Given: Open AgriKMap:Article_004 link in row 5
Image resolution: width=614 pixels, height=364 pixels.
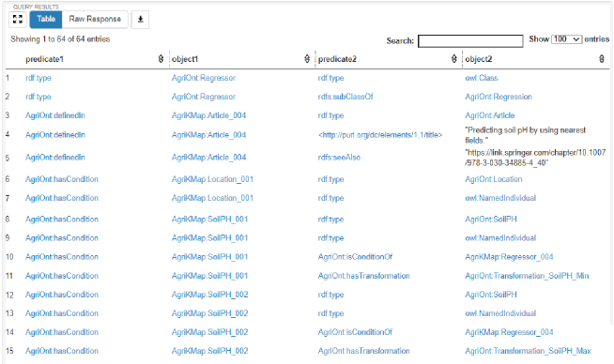Looking at the screenshot, I should pos(208,158).
